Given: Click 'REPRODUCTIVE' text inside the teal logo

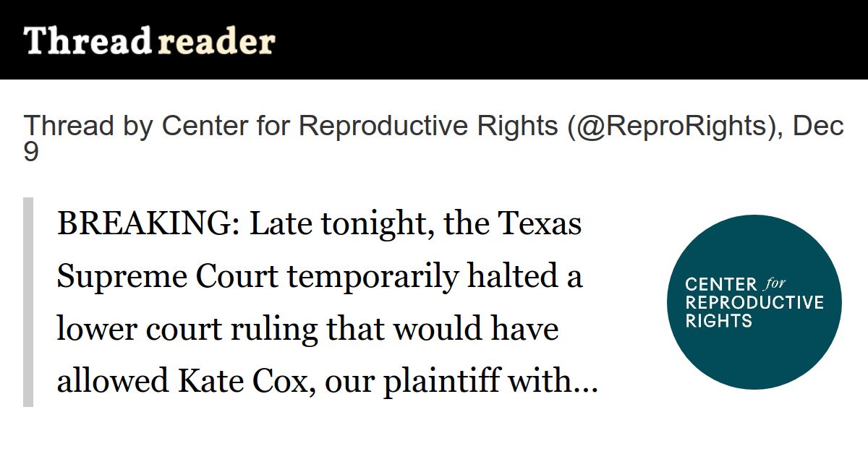Looking at the screenshot, I should pos(754,302).
